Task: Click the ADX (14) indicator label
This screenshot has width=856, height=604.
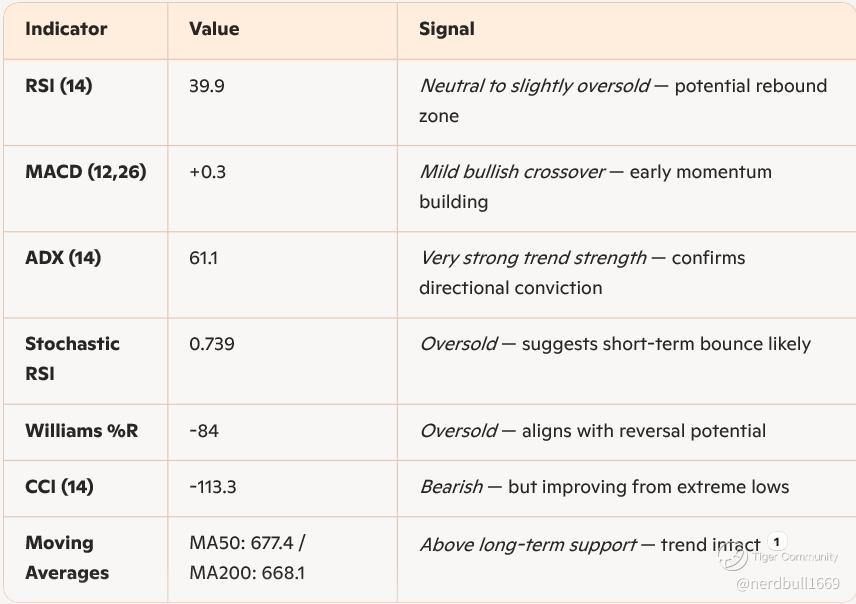Action: click(63, 258)
